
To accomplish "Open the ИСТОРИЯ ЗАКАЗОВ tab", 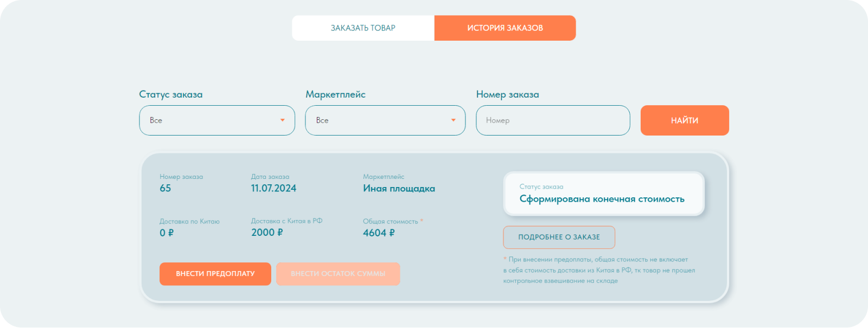I will point(505,28).
